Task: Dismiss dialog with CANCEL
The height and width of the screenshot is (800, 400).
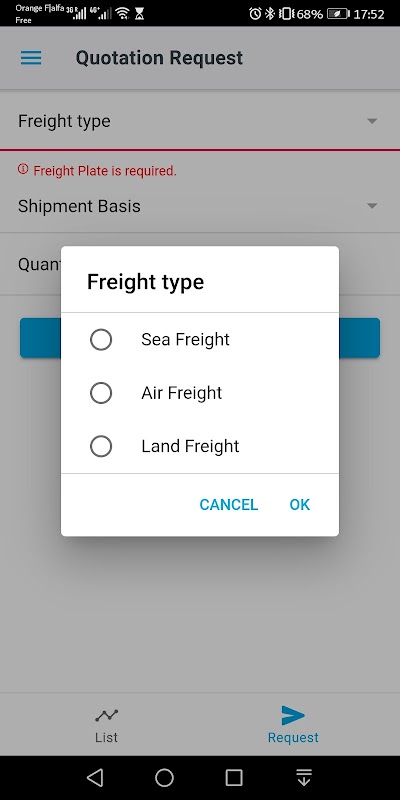Action: [229, 505]
